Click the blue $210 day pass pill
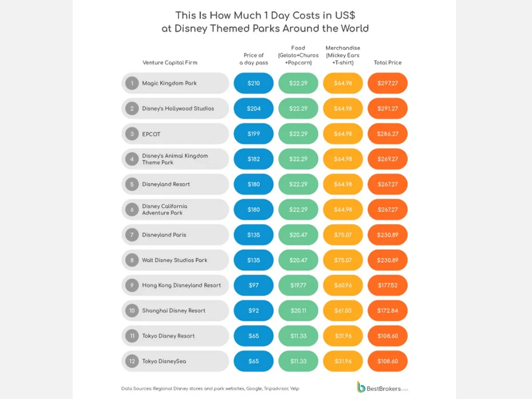 click(254, 83)
